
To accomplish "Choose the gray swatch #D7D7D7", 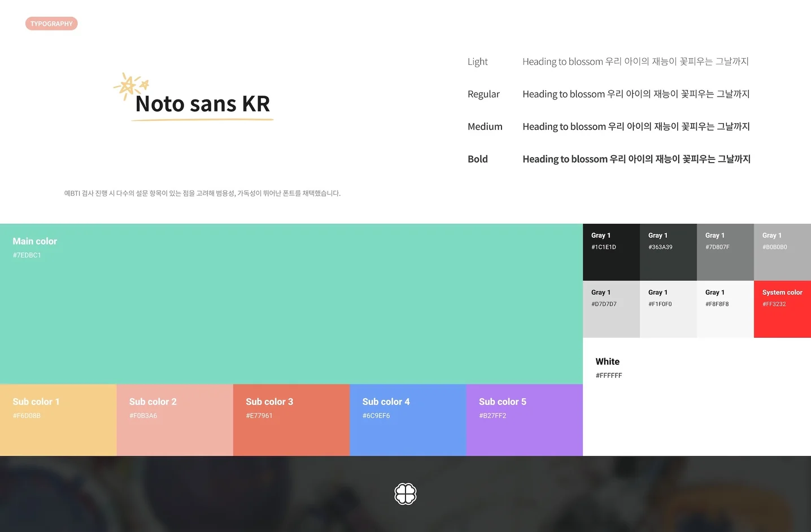I will pos(611,309).
